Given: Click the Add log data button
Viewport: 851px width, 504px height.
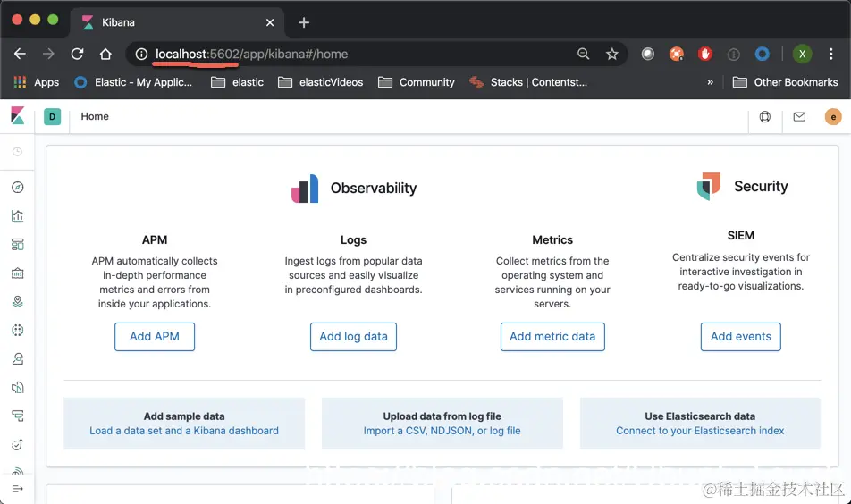Looking at the screenshot, I should 353,336.
